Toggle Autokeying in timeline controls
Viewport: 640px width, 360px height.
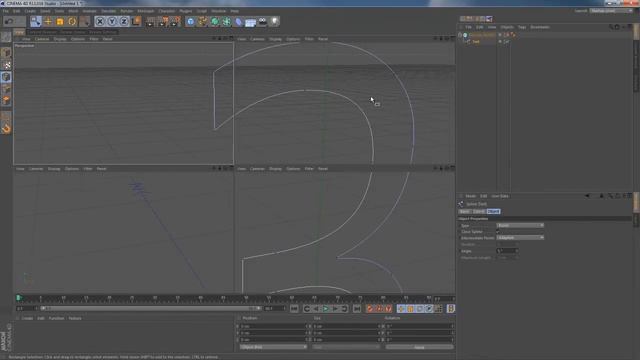tap(379, 309)
